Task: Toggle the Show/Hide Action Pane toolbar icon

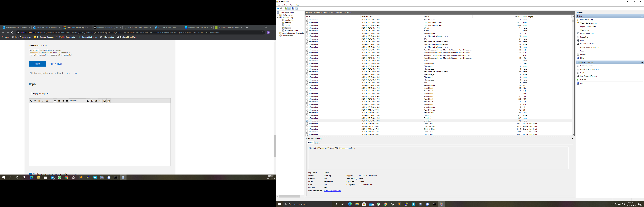Action: [x=297, y=8]
